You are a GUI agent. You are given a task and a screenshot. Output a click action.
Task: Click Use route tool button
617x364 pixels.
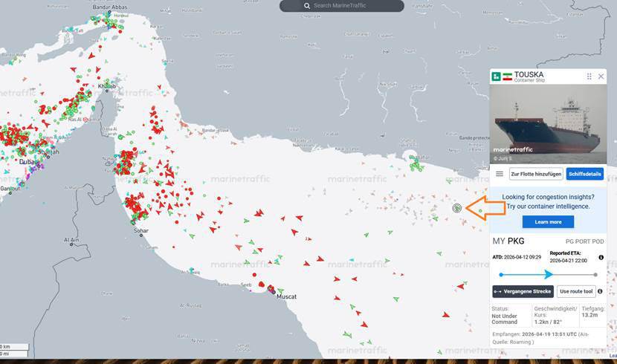click(x=576, y=291)
